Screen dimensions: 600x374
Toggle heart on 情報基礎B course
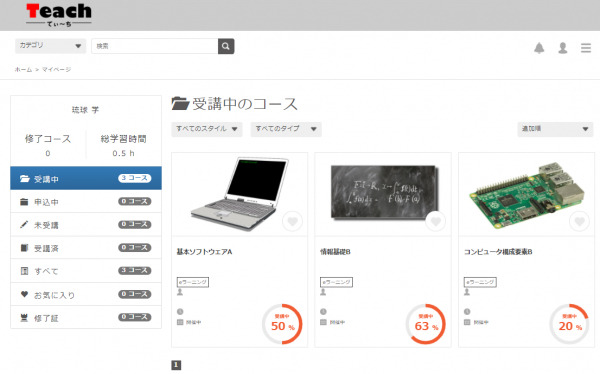436,221
